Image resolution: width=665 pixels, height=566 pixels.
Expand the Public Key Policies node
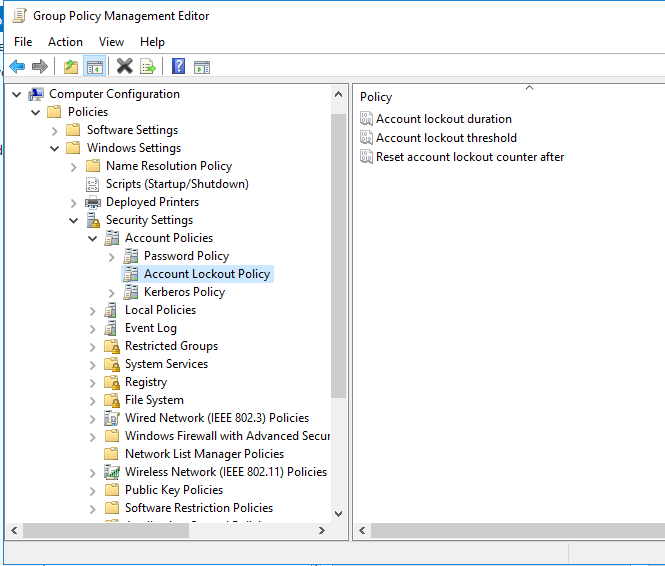tap(92, 491)
